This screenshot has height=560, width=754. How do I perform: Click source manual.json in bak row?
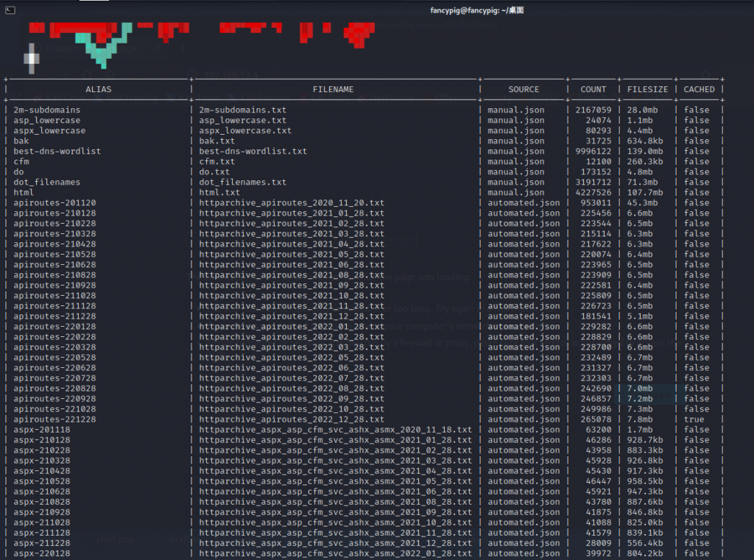(x=515, y=141)
